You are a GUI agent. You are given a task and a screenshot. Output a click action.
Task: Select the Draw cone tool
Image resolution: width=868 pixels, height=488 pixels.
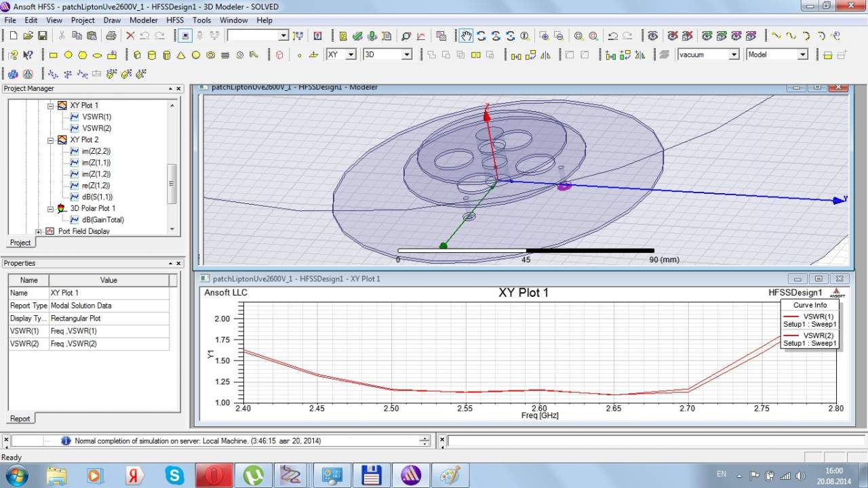[x=181, y=55]
